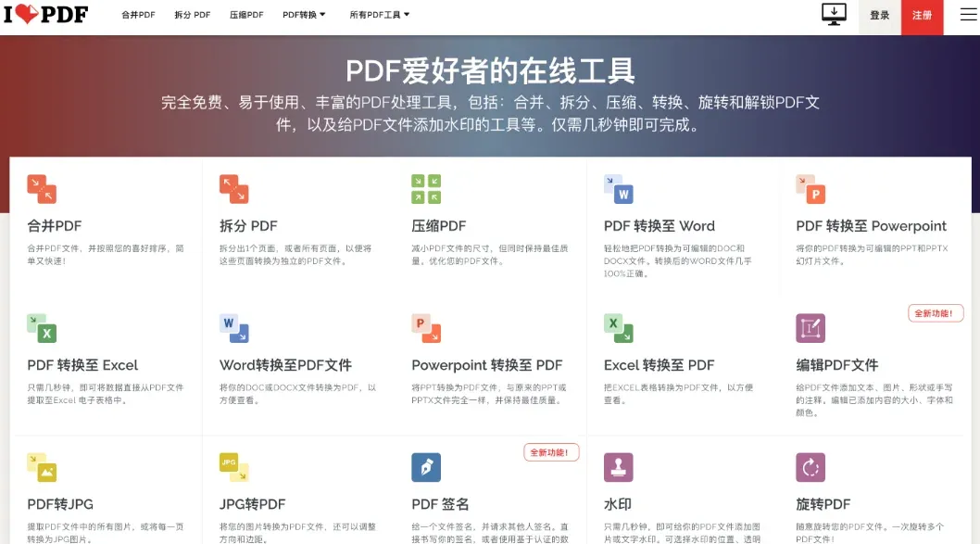
Task: Click the 编辑PDF文件 edit icon
Action: (810, 328)
